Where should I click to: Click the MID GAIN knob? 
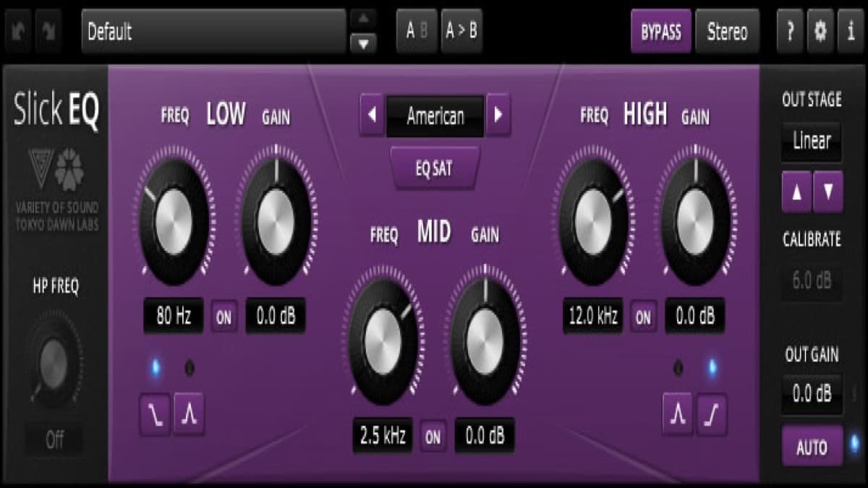point(485,340)
